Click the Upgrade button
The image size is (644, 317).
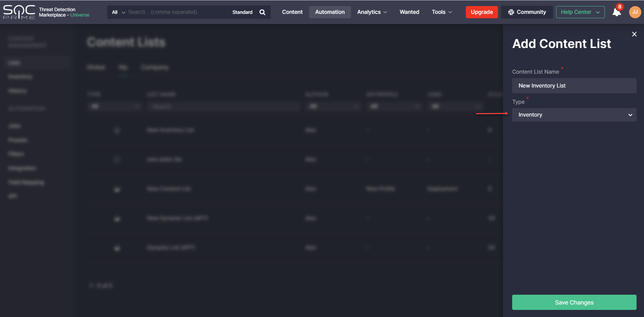pyautogui.click(x=481, y=12)
